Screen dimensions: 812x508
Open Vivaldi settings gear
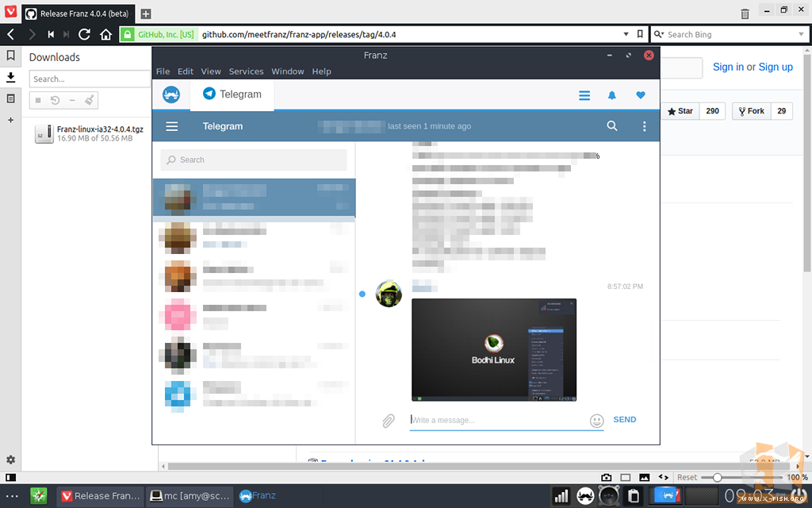(x=10, y=460)
